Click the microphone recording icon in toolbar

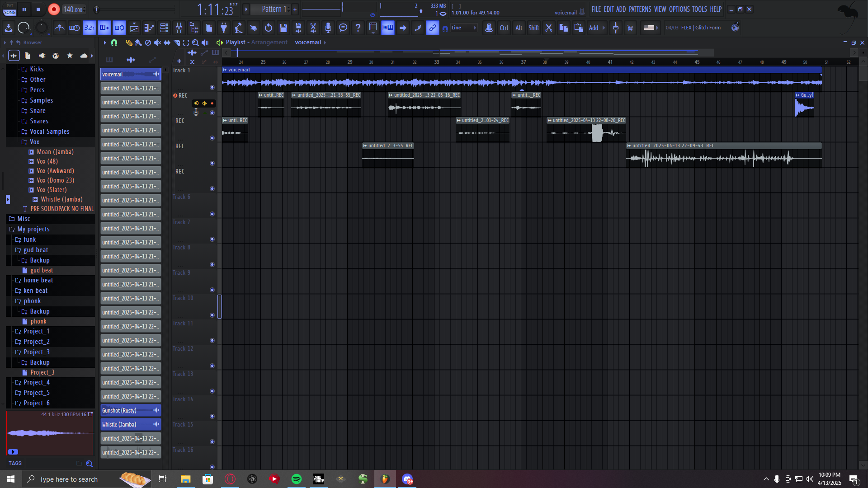(x=328, y=28)
